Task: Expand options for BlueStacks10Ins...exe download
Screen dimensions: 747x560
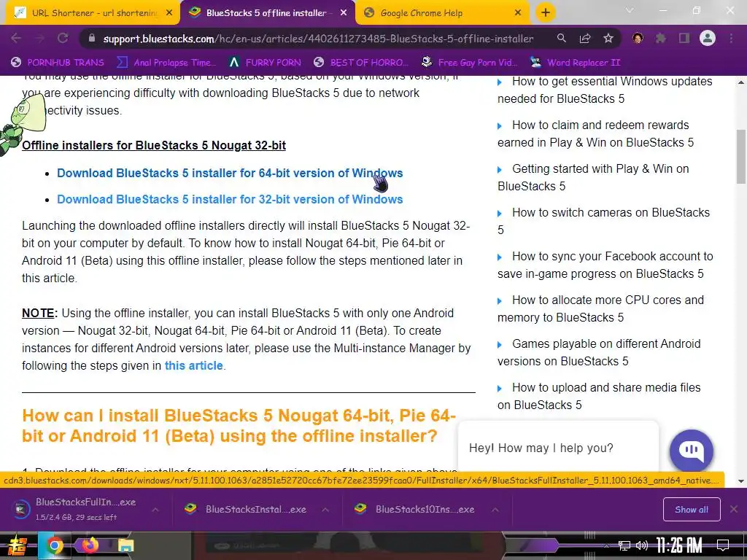Action: [495, 510]
